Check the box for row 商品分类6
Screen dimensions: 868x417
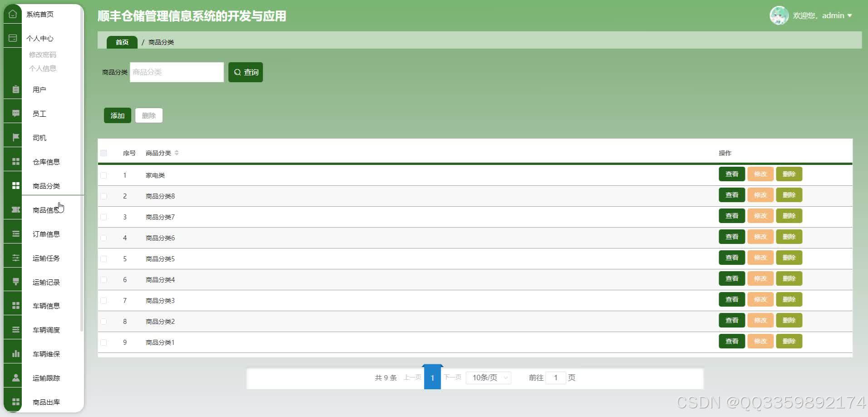click(104, 238)
